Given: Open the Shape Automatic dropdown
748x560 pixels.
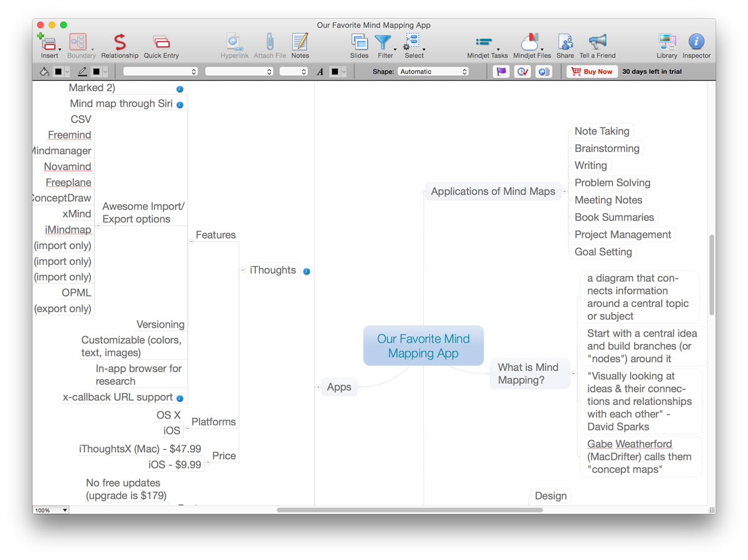Looking at the screenshot, I should 433,72.
